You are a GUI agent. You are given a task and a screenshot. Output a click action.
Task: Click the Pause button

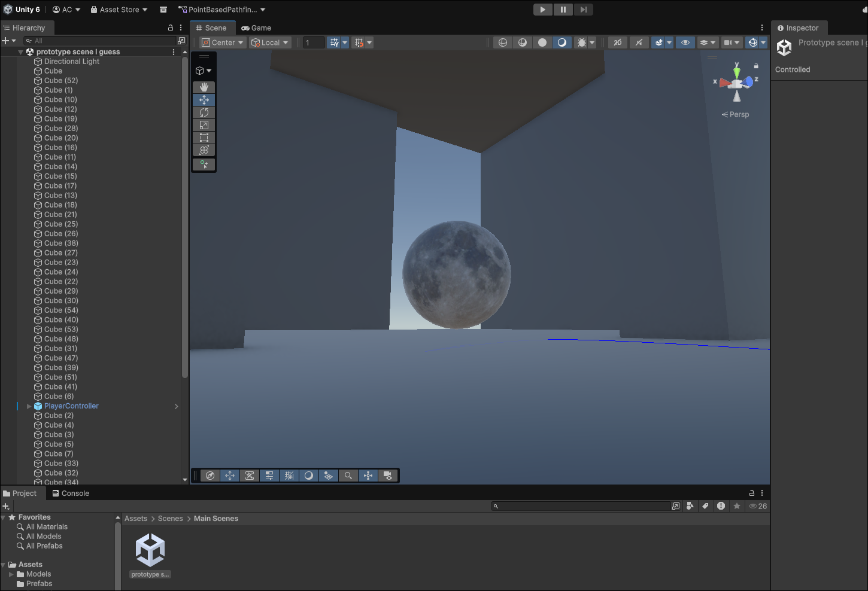(563, 10)
